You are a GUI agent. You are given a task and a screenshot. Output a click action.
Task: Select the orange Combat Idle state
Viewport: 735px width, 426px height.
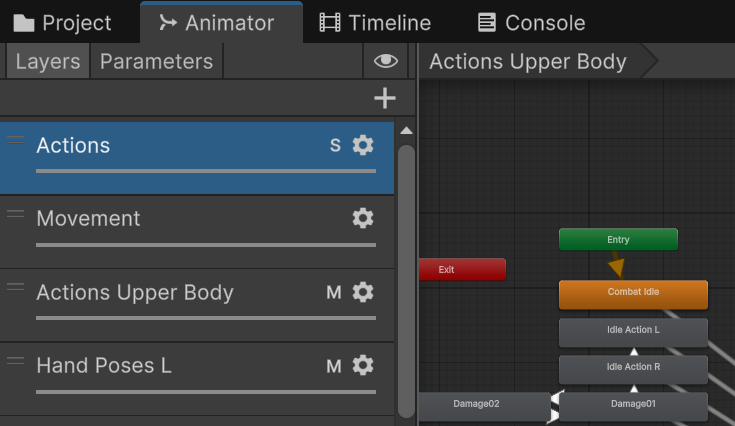(x=633, y=294)
